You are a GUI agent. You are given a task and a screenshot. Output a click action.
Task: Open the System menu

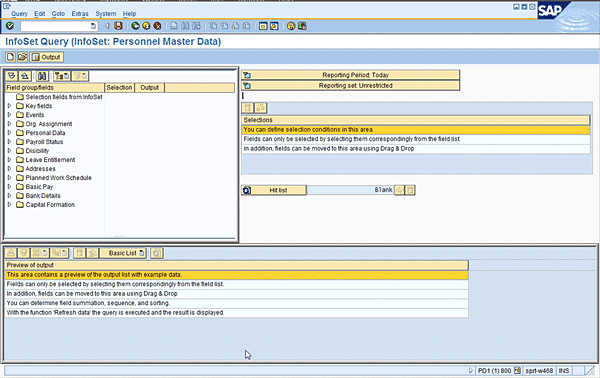point(106,13)
